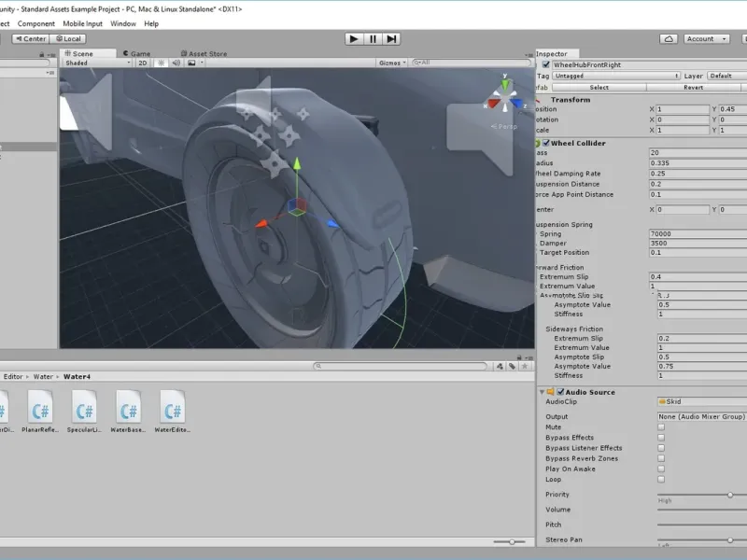Open the Gizmos dropdown
This screenshot has width=747, height=560.
[391, 63]
